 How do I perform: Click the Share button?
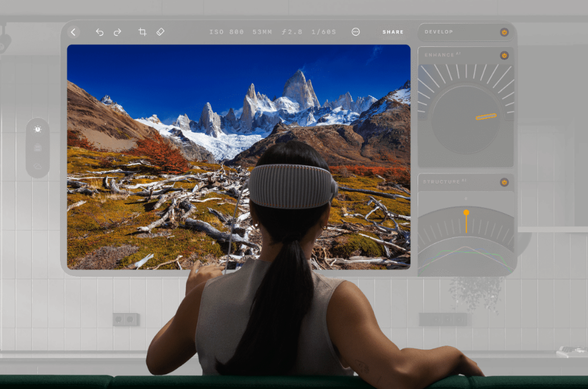[393, 32]
